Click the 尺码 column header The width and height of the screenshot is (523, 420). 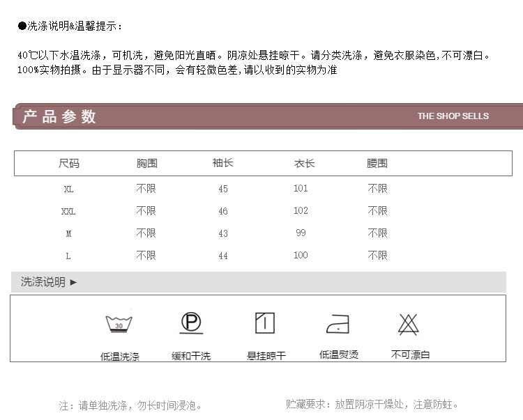69,163
